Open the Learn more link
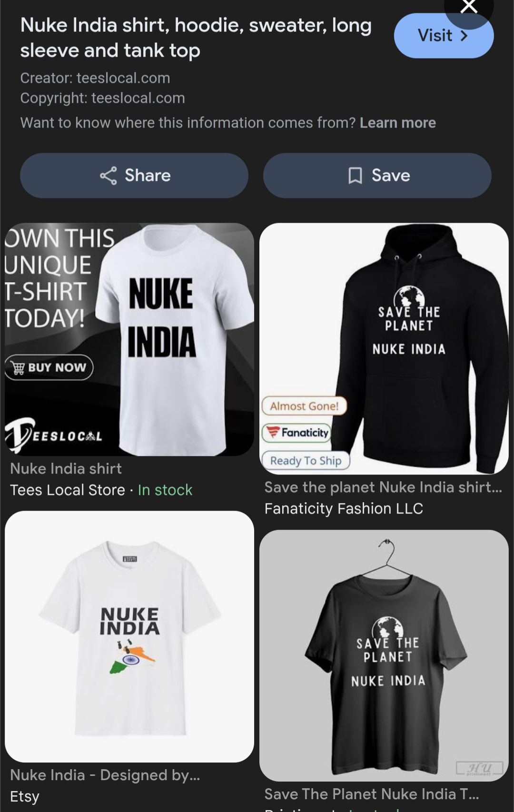Viewport: 514px width, 812px height. pyautogui.click(x=398, y=123)
